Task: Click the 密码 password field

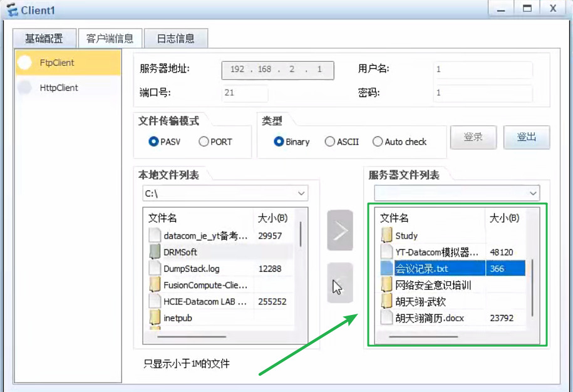Action: (x=483, y=93)
